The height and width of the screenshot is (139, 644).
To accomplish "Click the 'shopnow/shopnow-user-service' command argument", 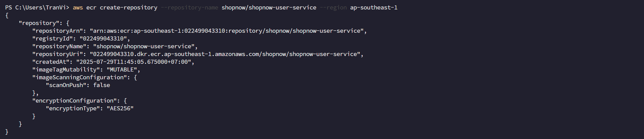I will coord(269,7).
